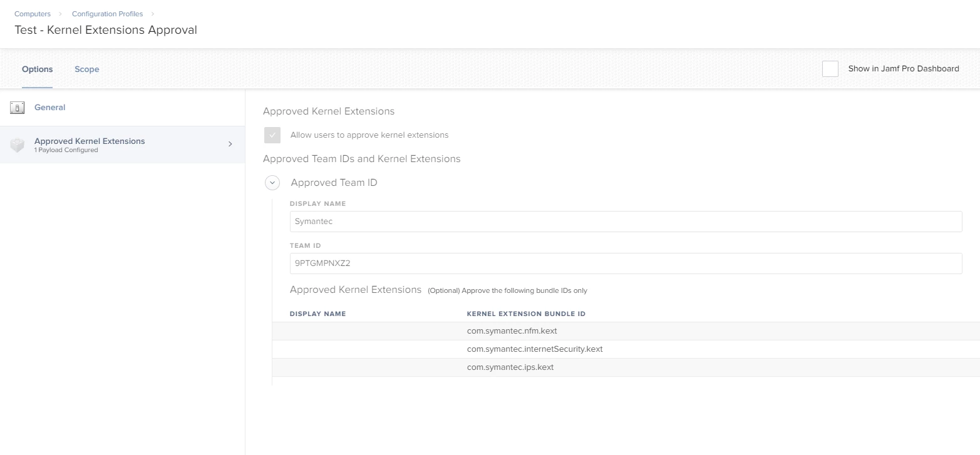Click the General payload icon

[18, 108]
